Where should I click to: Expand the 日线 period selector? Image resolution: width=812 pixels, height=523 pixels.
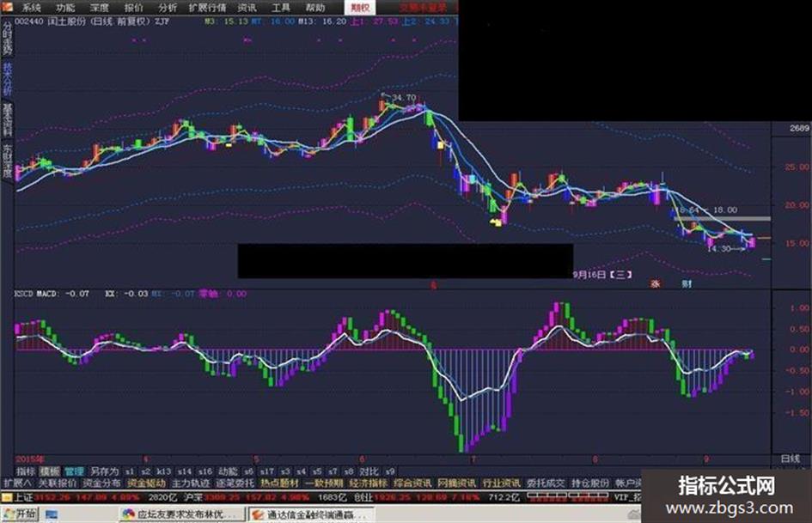click(791, 459)
